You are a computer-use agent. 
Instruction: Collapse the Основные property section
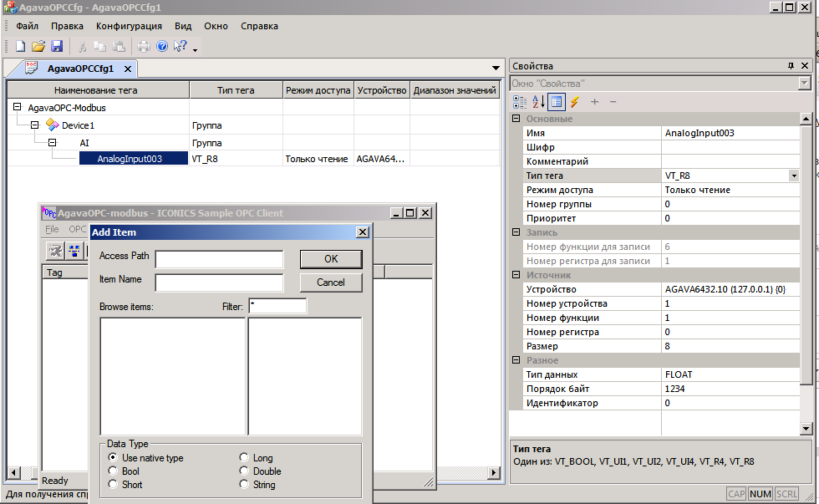coord(516,118)
